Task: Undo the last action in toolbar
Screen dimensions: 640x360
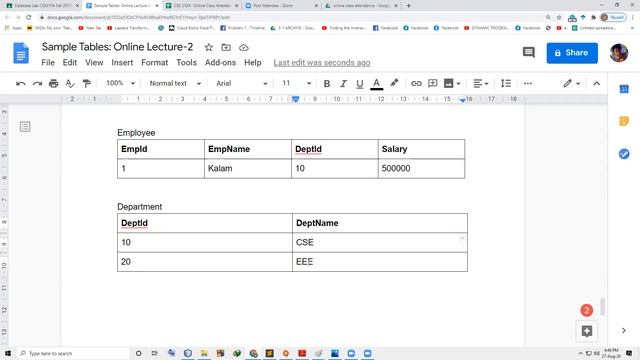Action: (x=20, y=84)
